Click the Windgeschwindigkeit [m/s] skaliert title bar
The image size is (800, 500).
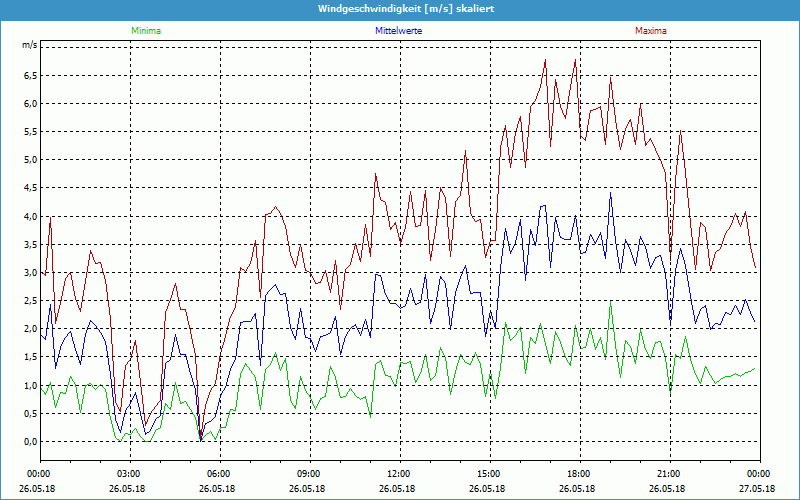[x=400, y=8]
